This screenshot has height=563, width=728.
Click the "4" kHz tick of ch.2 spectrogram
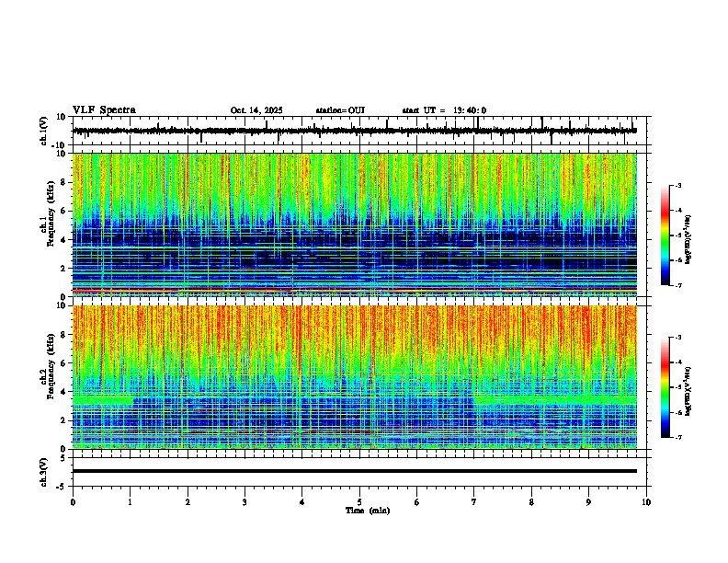coord(64,392)
